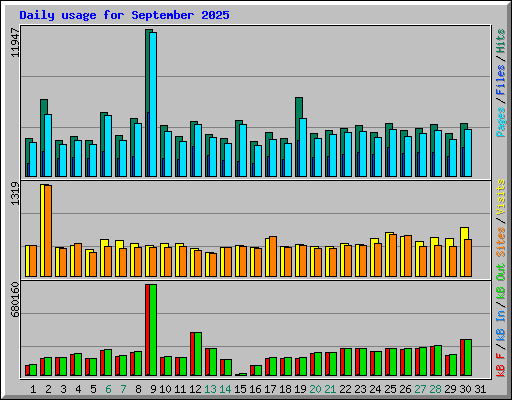Click the 'Sites' legend label
The image size is (512, 400).
(x=501, y=242)
